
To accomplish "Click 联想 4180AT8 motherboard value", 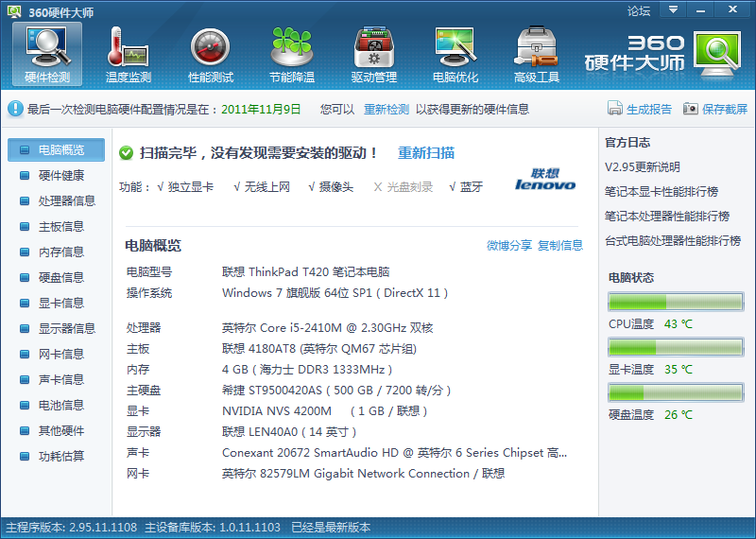I will point(319,349).
